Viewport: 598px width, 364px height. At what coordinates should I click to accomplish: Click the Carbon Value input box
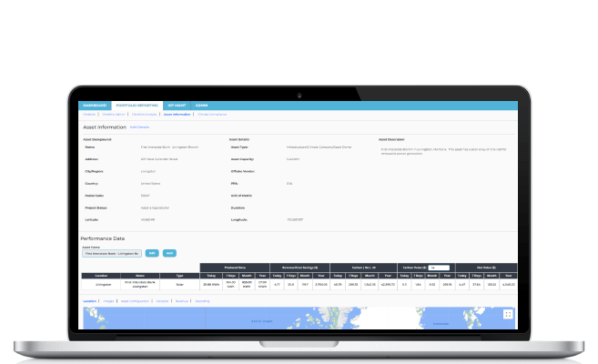pyautogui.click(x=438, y=268)
